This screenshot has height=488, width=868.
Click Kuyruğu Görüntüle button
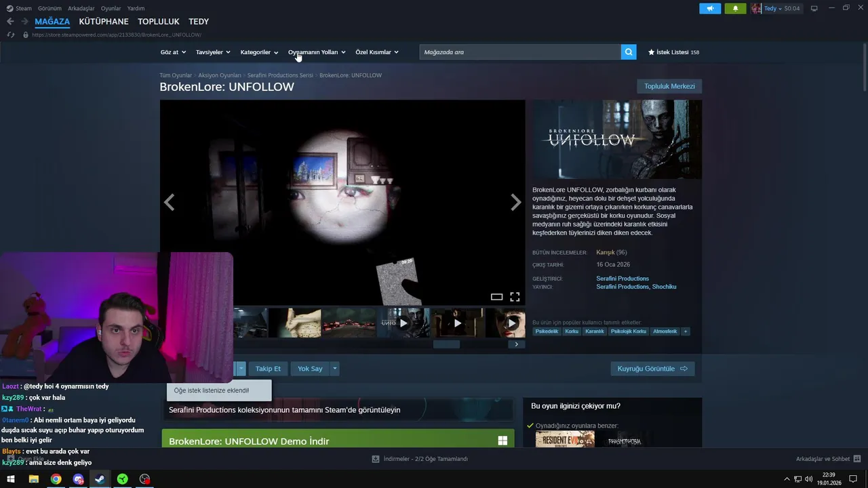652,369
